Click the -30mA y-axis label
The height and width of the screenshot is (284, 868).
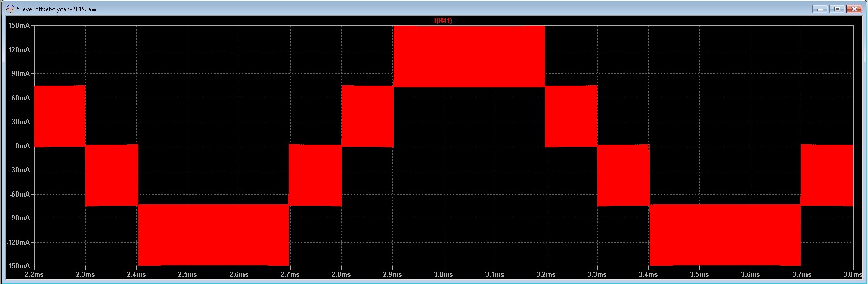[20, 170]
